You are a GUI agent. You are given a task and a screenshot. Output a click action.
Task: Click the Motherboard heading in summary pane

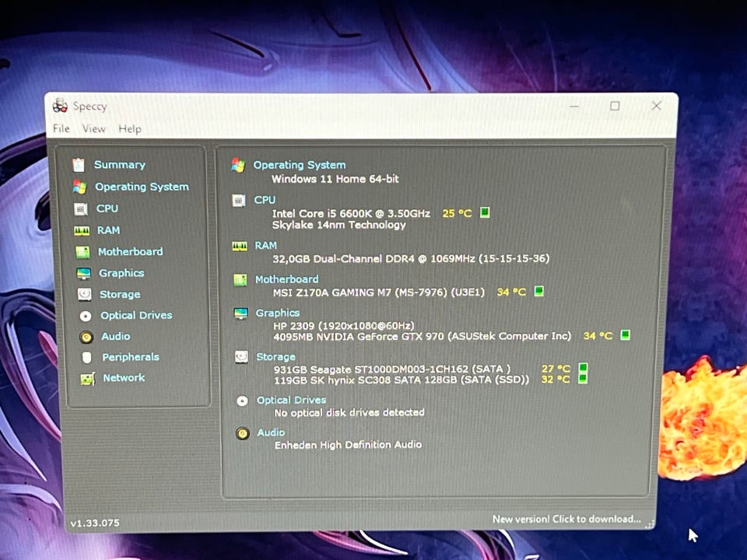(x=287, y=279)
